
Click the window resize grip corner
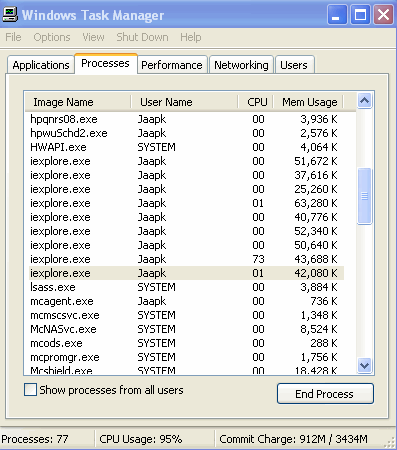[390, 442]
